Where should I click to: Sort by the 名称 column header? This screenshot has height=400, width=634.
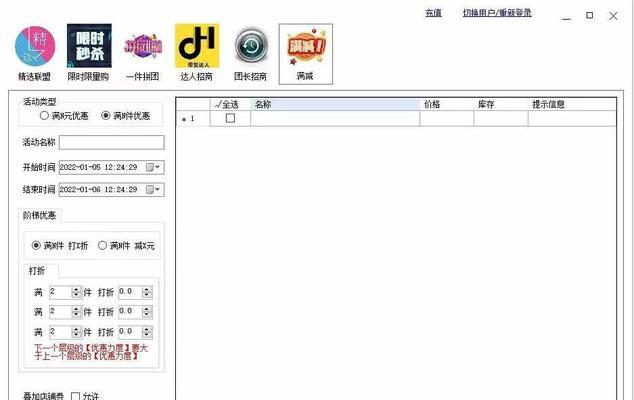pyautogui.click(x=335, y=104)
